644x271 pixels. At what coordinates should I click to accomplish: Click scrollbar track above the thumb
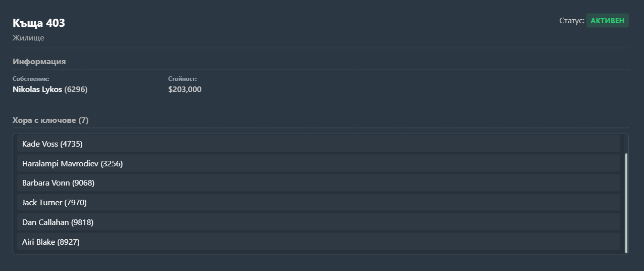(626, 144)
